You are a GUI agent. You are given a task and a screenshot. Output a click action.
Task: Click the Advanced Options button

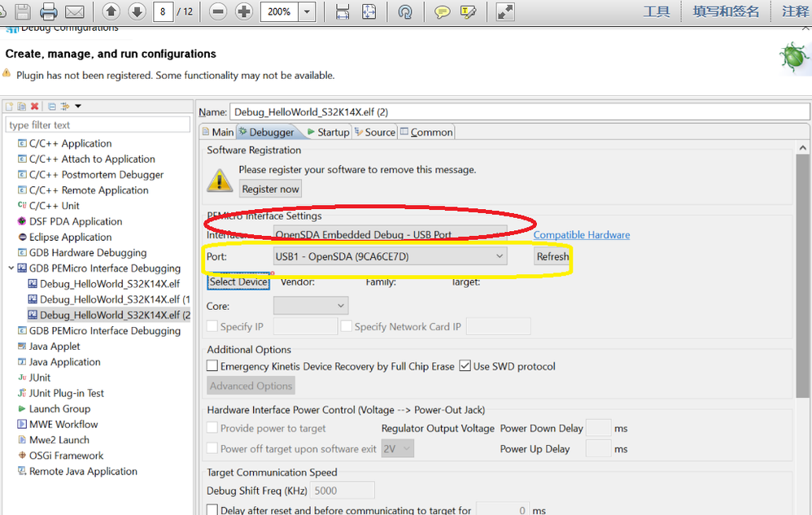tap(251, 386)
